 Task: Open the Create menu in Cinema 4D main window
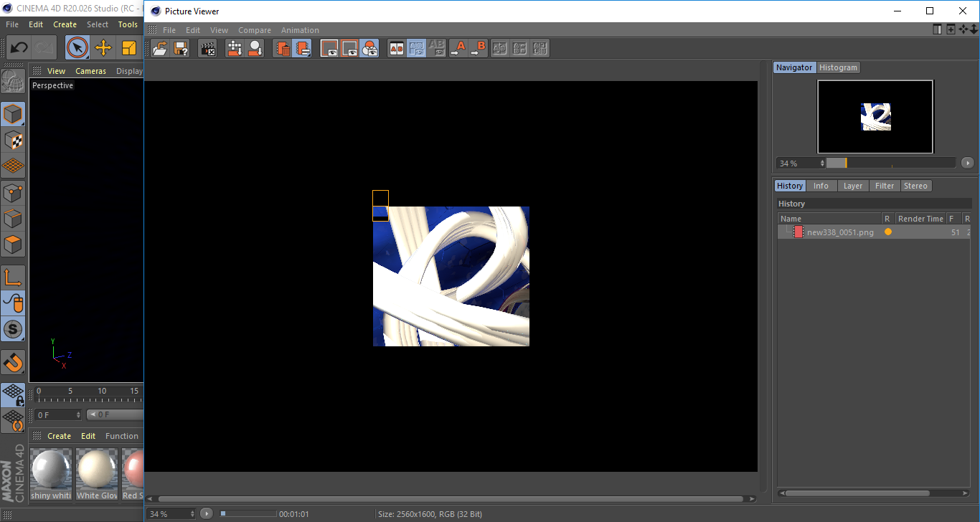(x=65, y=24)
